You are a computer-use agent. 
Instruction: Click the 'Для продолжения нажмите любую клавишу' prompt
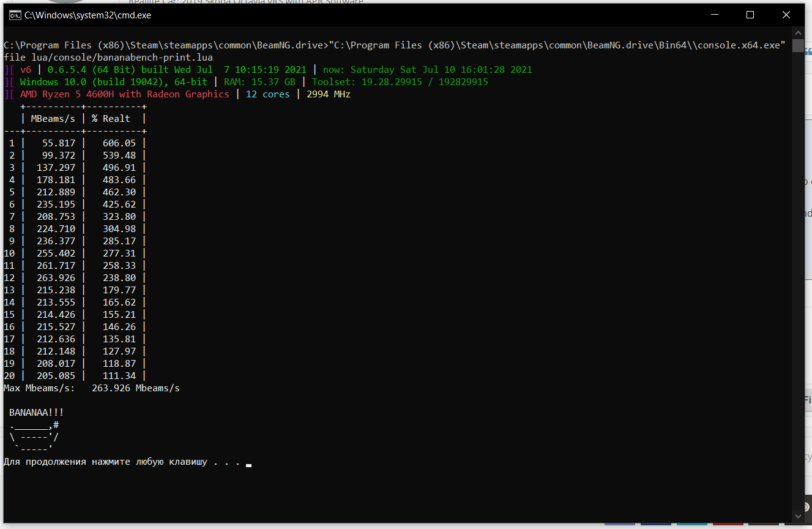tap(105, 462)
